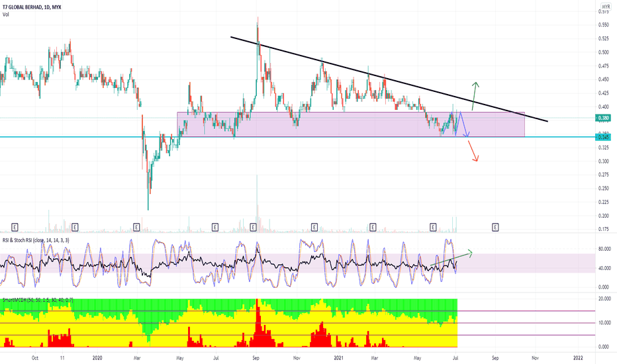Viewport: 617px width, 364px height.
Task: Click the 0.450 price scale value
Action: [x=604, y=79]
